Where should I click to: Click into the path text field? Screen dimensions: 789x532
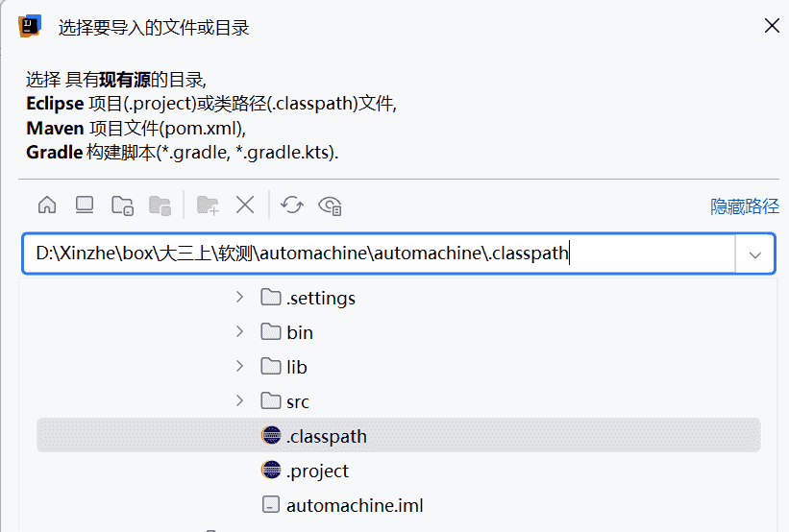(384, 254)
